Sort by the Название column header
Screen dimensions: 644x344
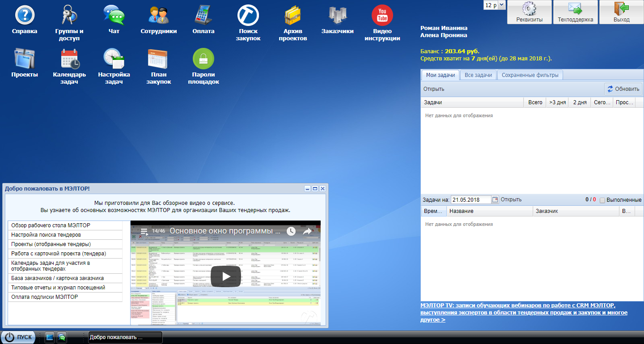click(490, 211)
